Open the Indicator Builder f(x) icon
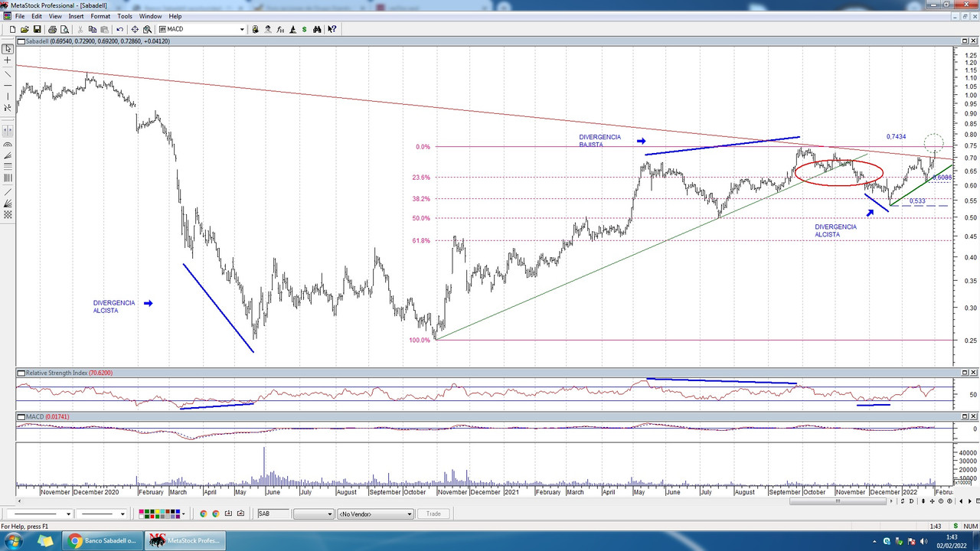980x551 pixels. [280, 29]
